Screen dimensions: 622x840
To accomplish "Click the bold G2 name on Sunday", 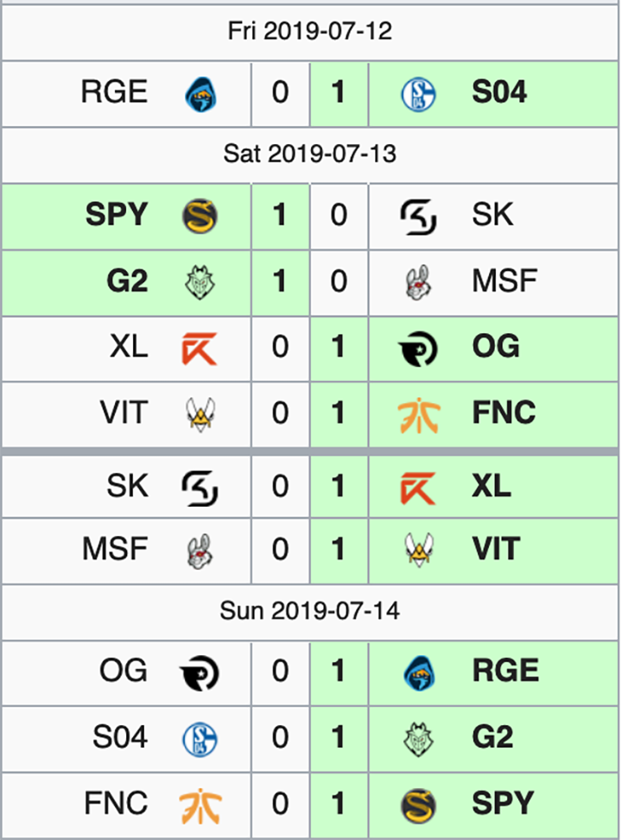I will [492, 736].
